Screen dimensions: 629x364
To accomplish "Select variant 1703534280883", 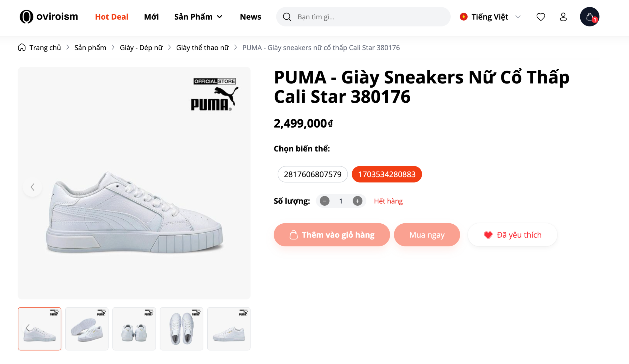I will (x=387, y=174).
